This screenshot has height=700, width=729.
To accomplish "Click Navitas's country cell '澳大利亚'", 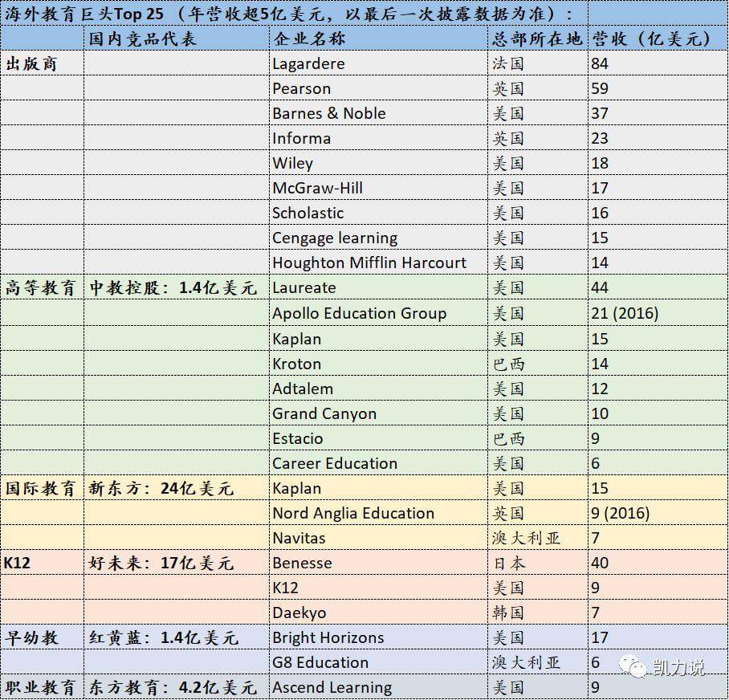I will pyautogui.click(x=538, y=538).
